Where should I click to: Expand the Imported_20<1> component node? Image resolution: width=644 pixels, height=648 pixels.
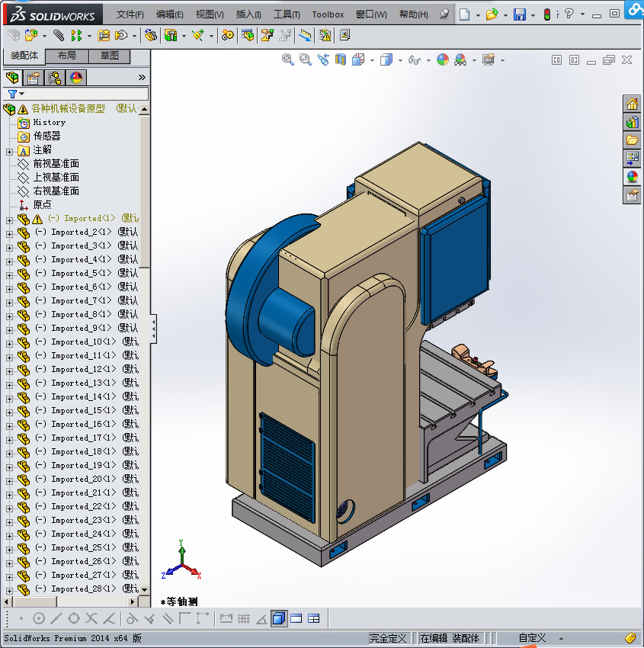[x=9, y=481]
